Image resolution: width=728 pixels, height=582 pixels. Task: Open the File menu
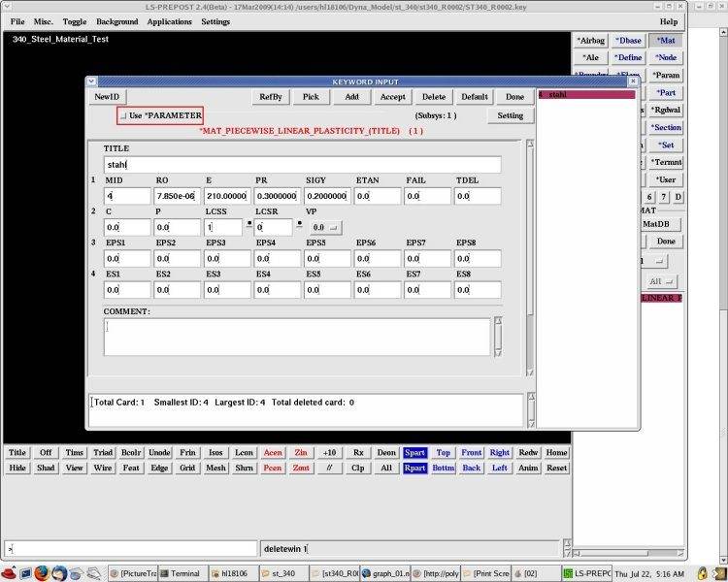pos(17,21)
